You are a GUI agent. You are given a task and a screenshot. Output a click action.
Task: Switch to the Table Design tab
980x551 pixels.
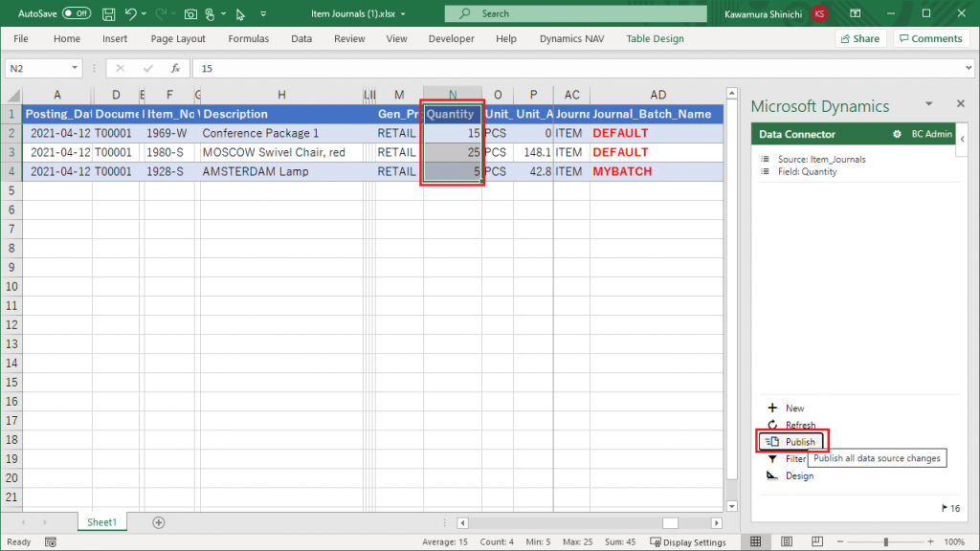pyautogui.click(x=655, y=38)
